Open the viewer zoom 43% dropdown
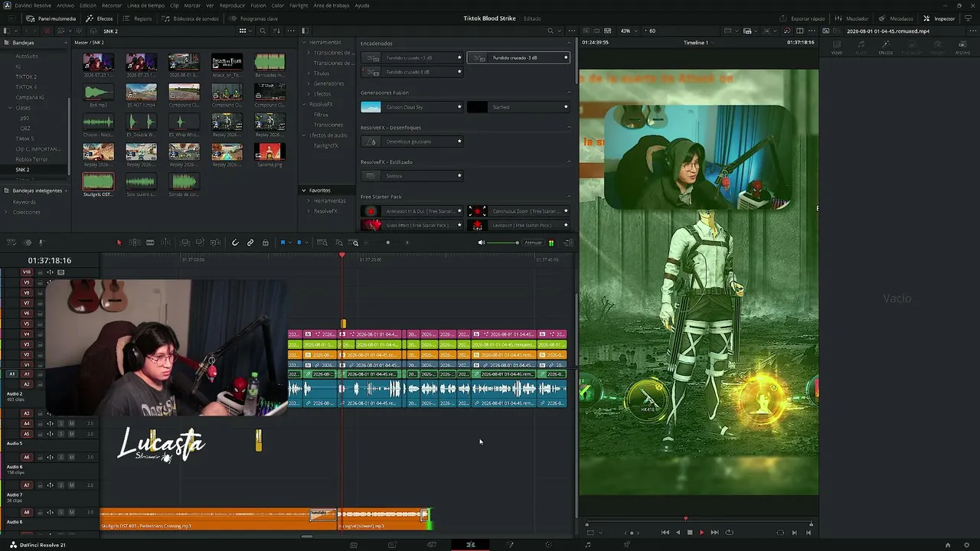Screen dimensions: 980x551 pos(629,31)
